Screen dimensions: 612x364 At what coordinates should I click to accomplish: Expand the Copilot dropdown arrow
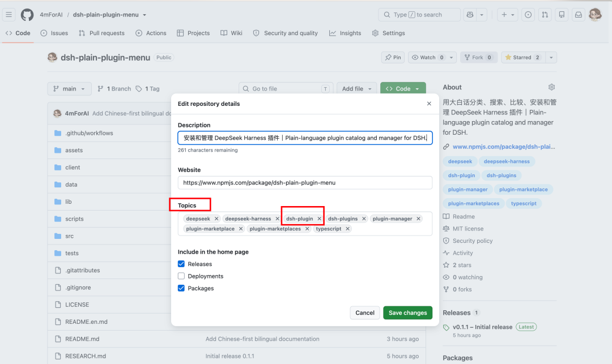482,15
